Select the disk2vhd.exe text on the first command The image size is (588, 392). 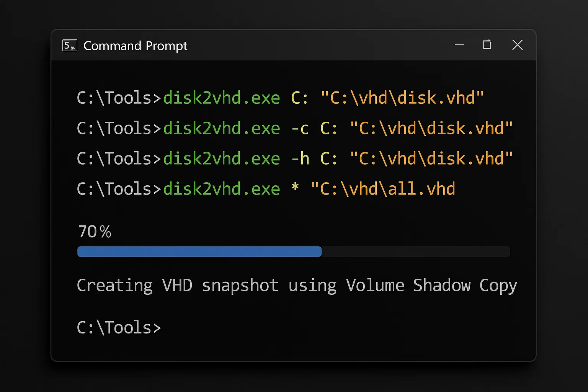point(221,98)
